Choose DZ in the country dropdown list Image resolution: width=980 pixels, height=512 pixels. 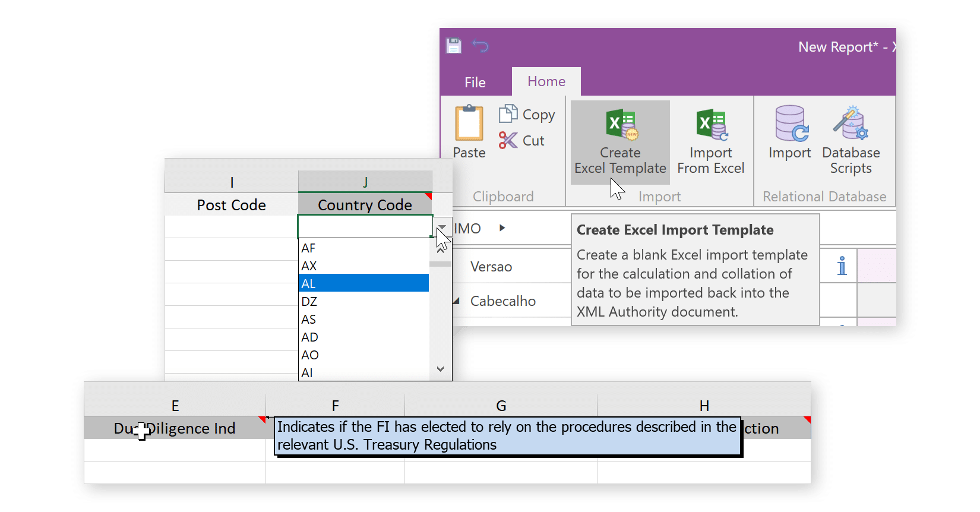(x=363, y=301)
